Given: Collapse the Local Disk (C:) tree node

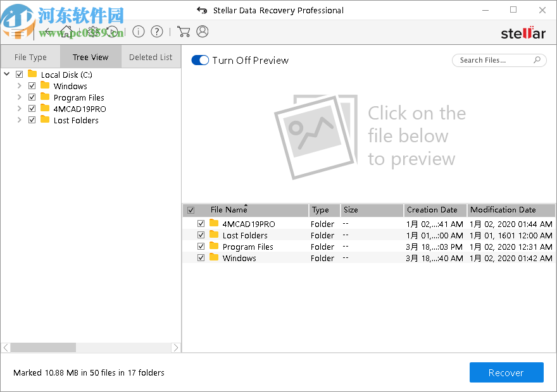Looking at the screenshot, I should coord(6,74).
